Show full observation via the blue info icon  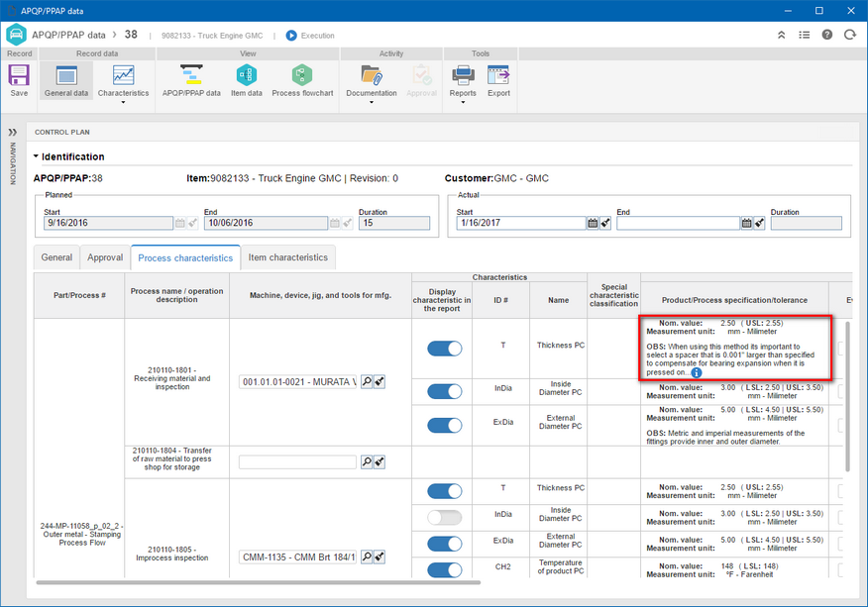coord(697,372)
